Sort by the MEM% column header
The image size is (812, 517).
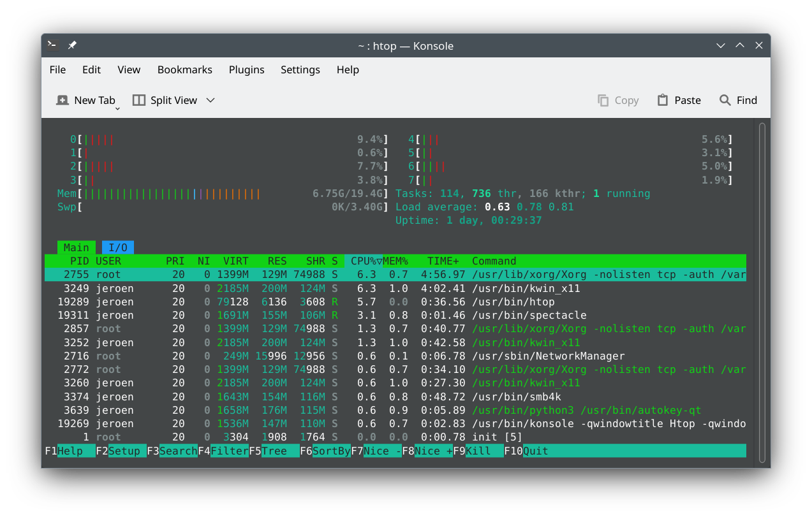click(x=395, y=261)
